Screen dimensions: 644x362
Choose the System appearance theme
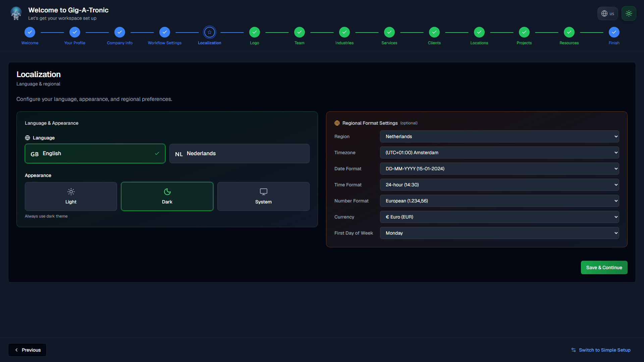click(x=263, y=196)
